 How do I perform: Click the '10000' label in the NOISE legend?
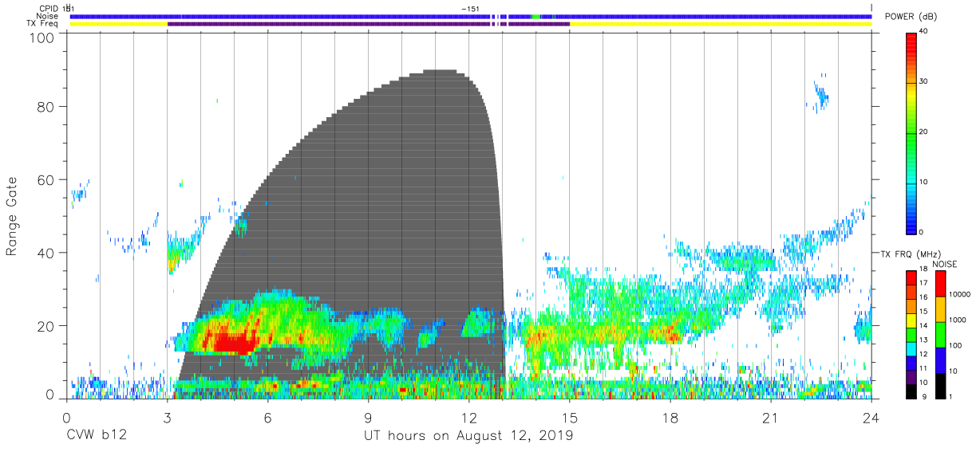pyautogui.click(x=959, y=295)
